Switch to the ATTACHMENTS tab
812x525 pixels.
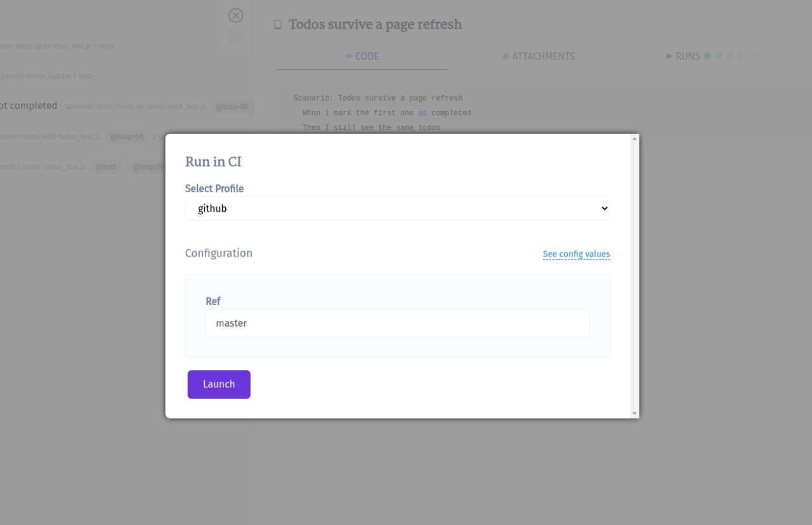pyautogui.click(x=538, y=56)
